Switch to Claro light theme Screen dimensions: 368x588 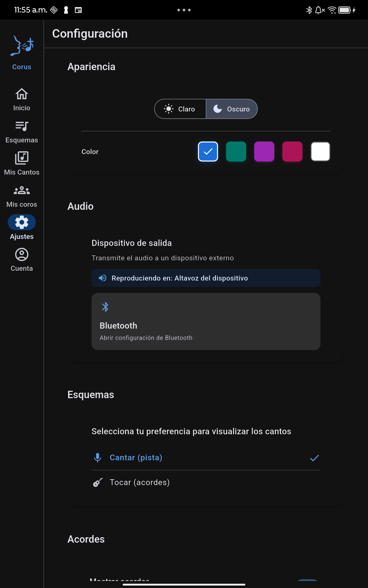click(x=180, y=109)
